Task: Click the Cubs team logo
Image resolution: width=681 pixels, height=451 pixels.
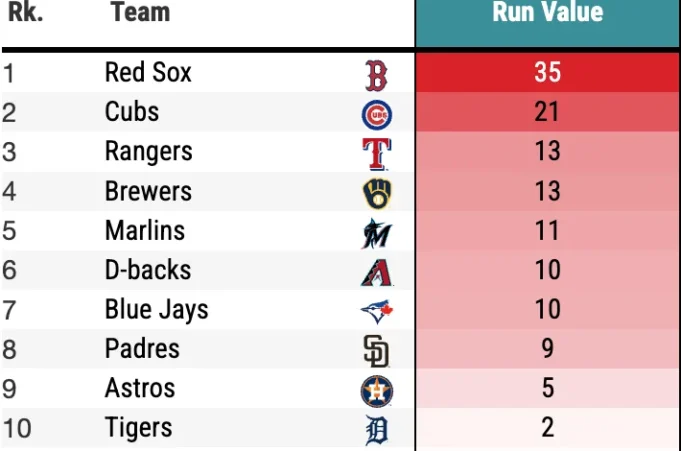Action: [x=376, y=113]
